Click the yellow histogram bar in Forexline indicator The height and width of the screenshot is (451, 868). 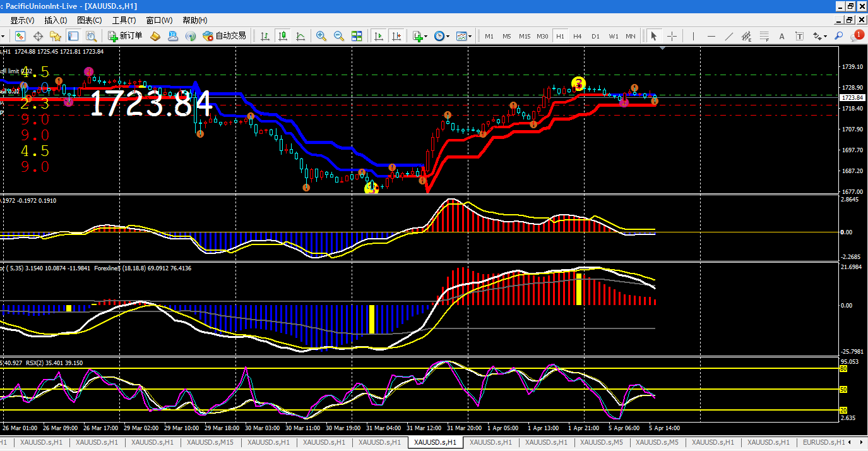372,319
